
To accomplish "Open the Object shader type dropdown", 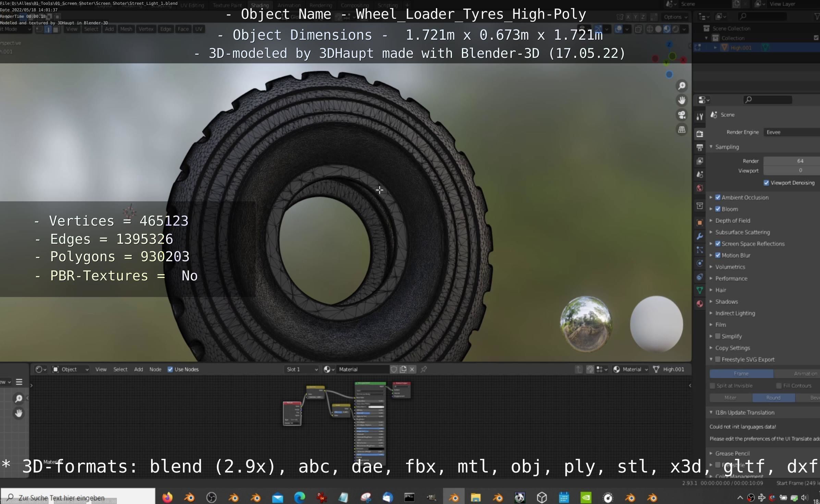I will [x=70, y=369].
